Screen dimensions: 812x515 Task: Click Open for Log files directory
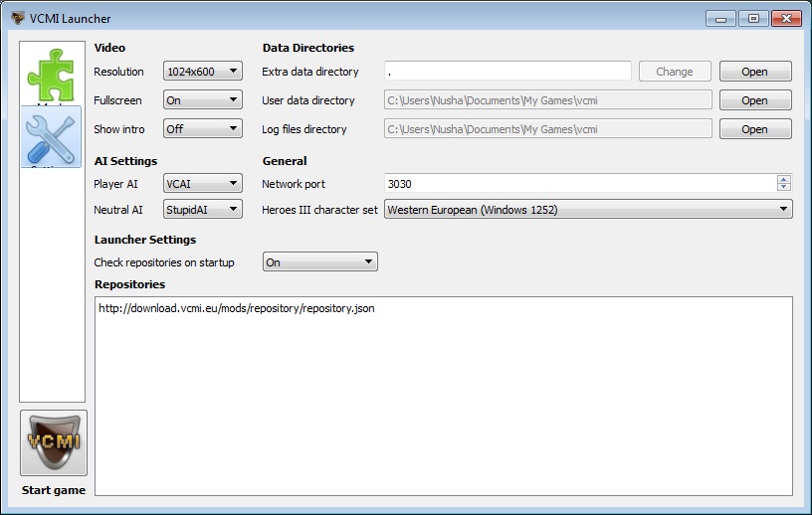[754, 129]
